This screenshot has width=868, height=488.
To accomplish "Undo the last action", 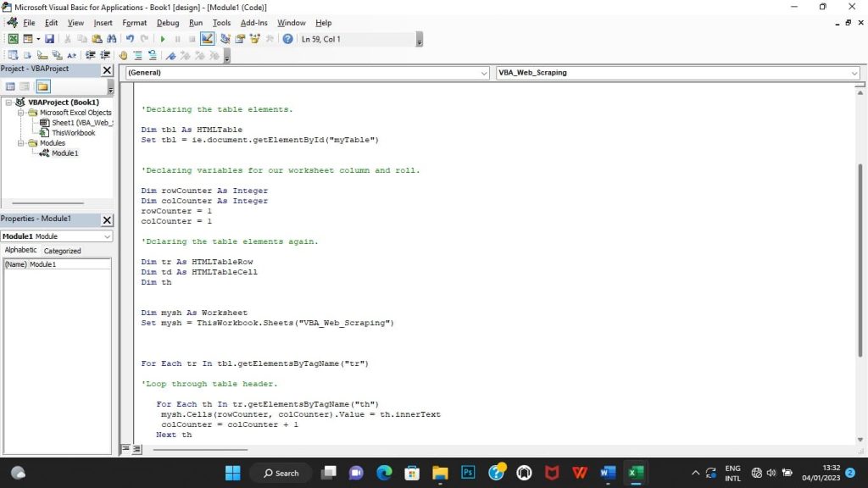I will (x=130, y=39).
